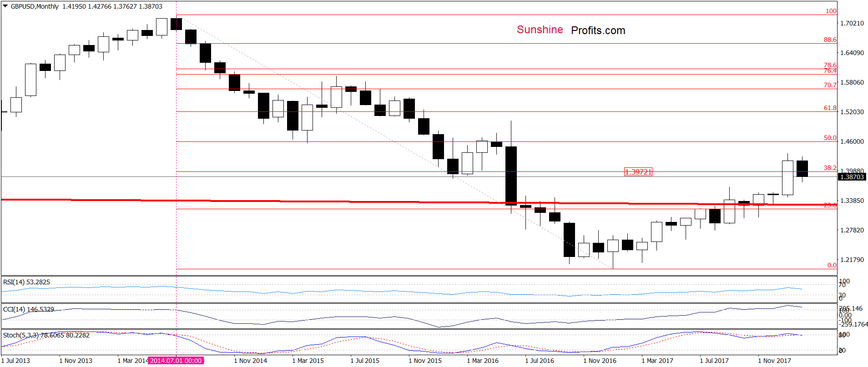Click price scale value 1.58060
Image resolution: width=868 pixels, height=367 pixels.
(852, 82)
